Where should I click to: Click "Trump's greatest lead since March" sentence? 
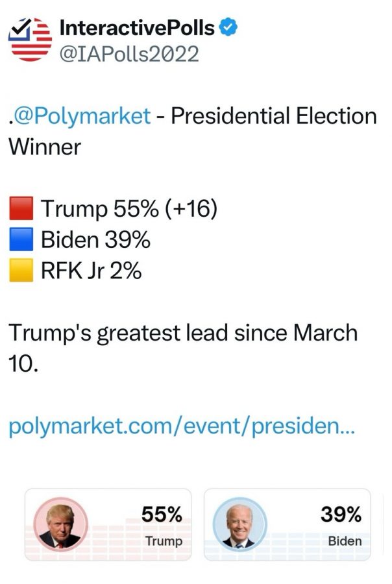pos(183,333)
